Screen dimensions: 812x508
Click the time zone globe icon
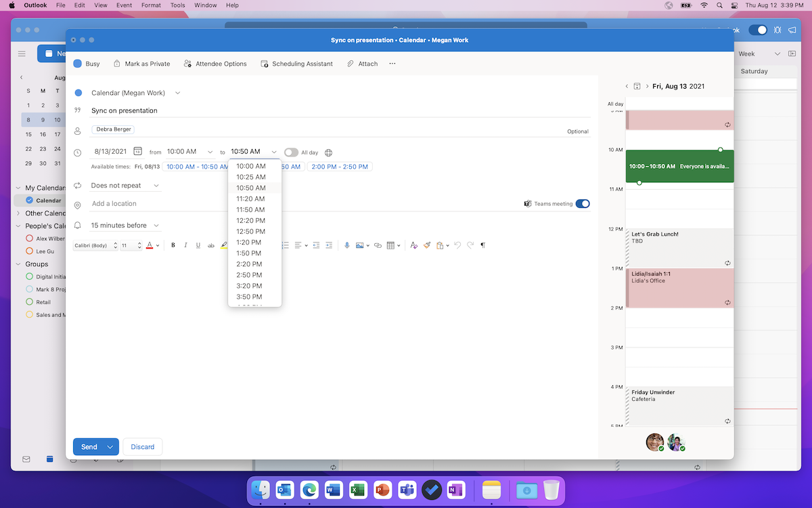(329, 152)
